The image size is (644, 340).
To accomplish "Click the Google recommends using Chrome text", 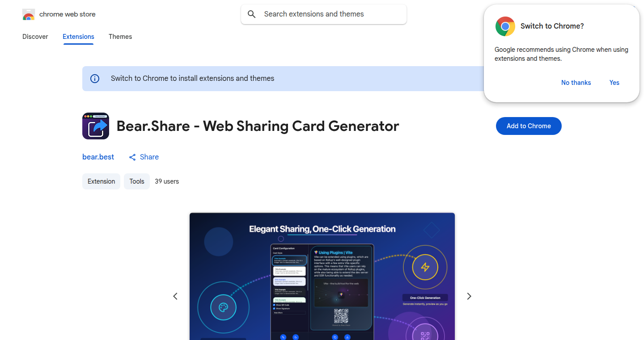I will click(562, 54).
